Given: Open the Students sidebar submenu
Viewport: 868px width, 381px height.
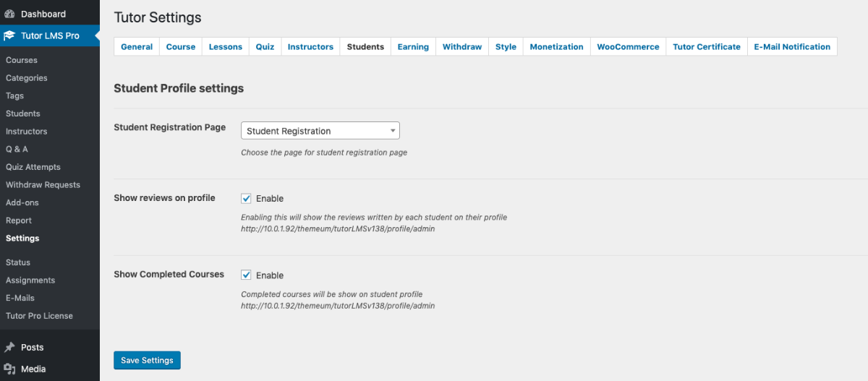Looking at the screenshot, I should (23, 114).
